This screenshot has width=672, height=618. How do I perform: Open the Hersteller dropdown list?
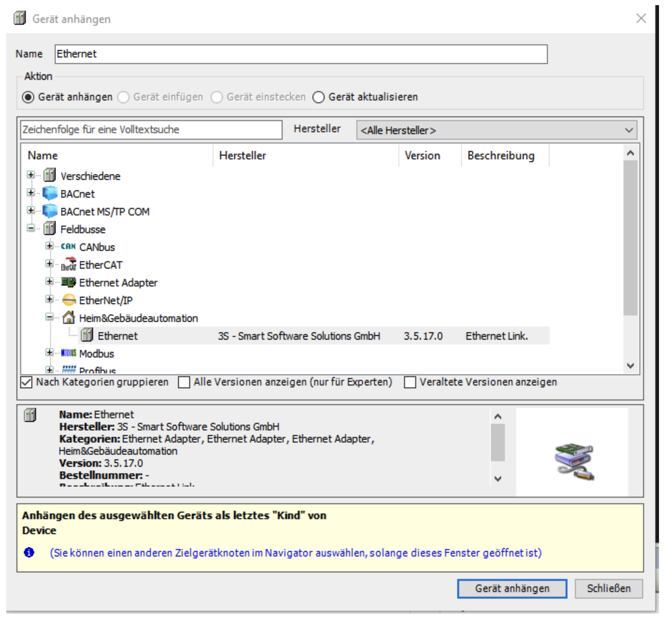point(496,130)
